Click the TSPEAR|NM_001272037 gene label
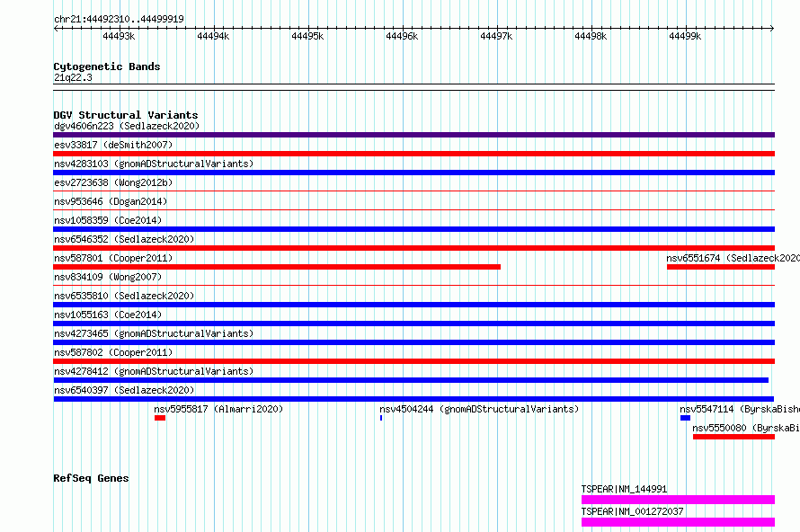Viewport: 800px width, 532px height. [632, 511]
